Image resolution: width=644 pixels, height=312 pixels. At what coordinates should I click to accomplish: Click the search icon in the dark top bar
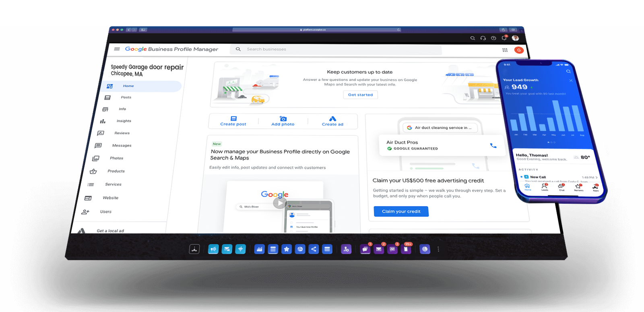[x=473, y=38]
